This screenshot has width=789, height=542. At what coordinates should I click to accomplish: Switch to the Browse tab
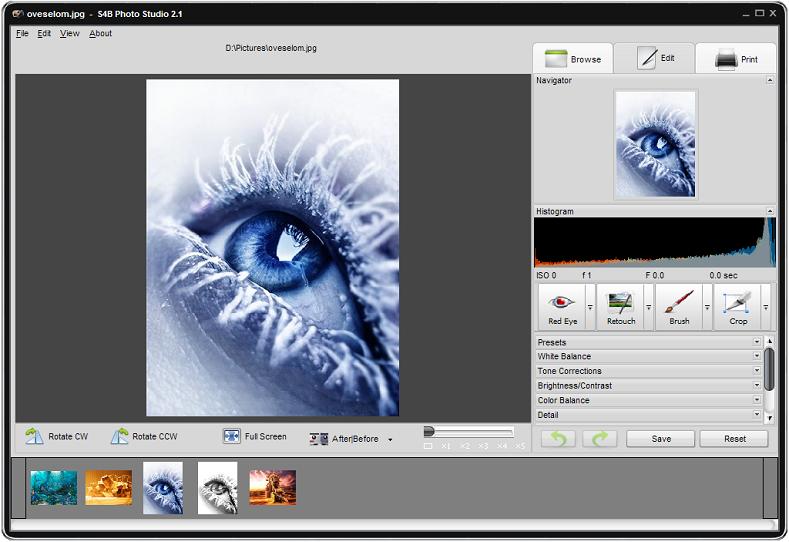[x=572, y=59]
